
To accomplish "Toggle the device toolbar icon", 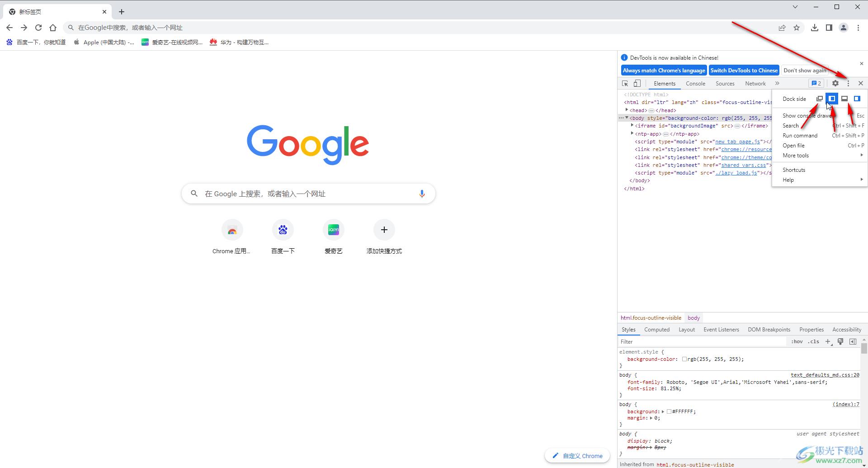I will (x=637, y=84).
